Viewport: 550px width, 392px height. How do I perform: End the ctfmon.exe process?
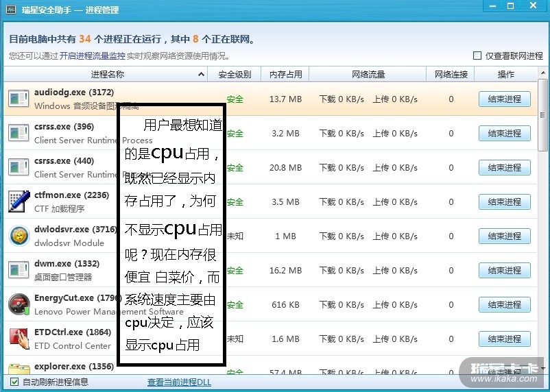(505, 202)
